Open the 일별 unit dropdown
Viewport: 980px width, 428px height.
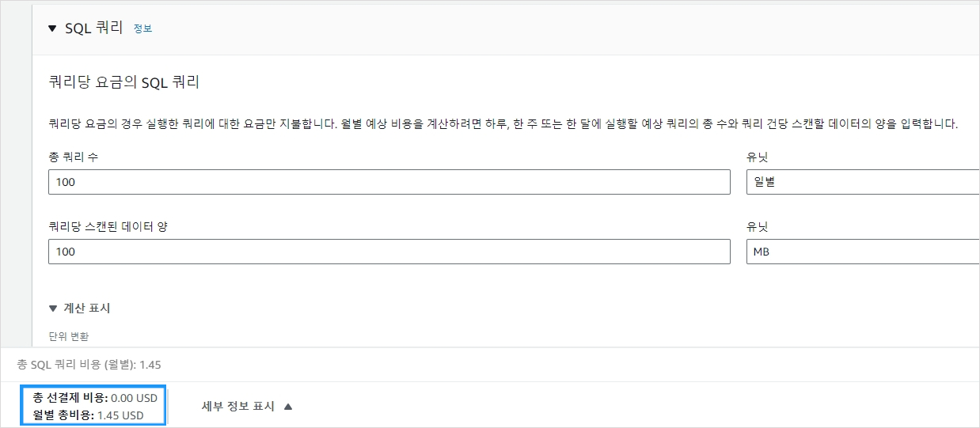[x=863, y=182]
